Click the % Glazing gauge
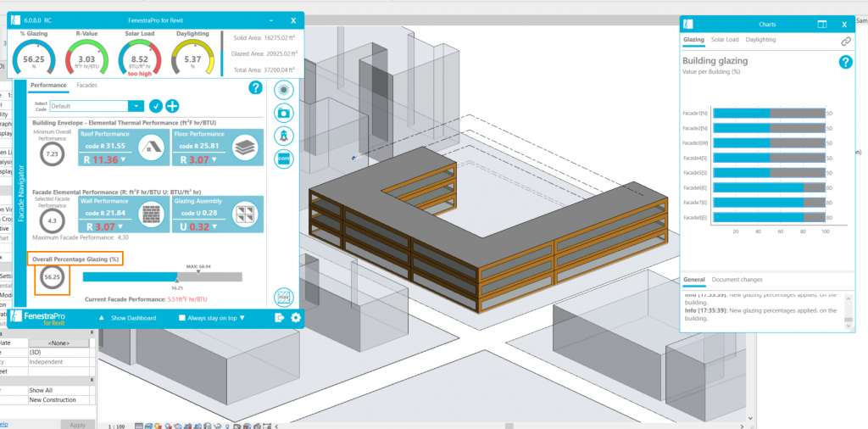 point(34,58)
